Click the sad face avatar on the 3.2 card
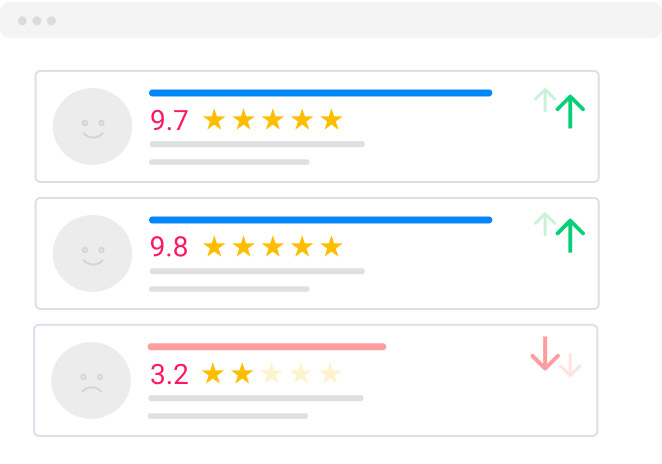The height and width of the screenshot is (464, 662). click(x=91, y=380)
